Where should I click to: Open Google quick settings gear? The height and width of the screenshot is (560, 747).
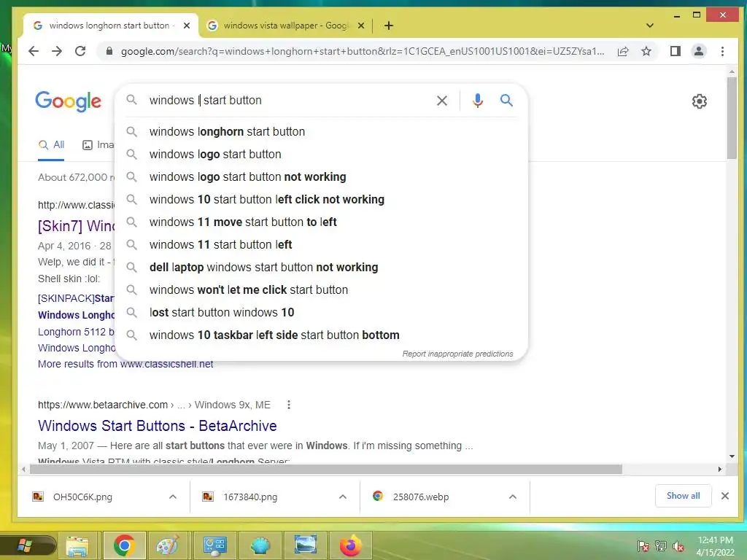pos(699,101)
